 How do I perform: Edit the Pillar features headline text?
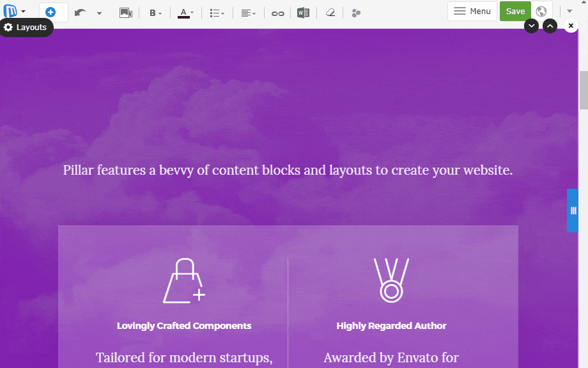pyautogui.click(x=288, y=170)
